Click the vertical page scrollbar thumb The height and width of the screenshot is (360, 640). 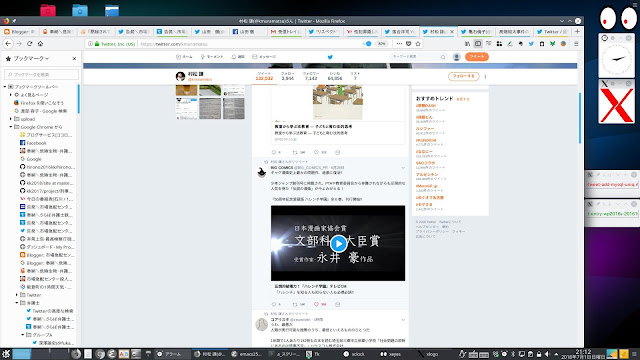[580, 118]
